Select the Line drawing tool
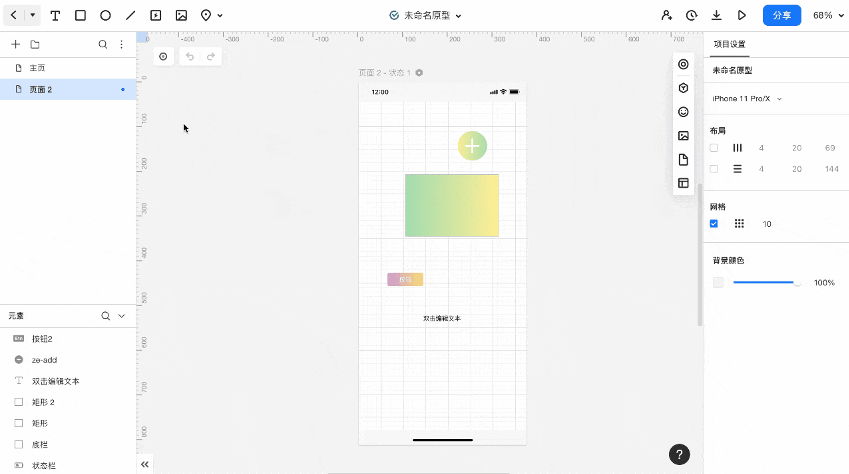 (x=130, y=16)
